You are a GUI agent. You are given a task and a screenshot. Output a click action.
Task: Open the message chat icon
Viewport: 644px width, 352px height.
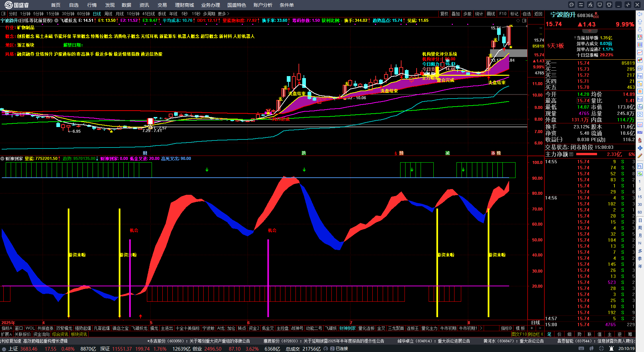coord(572,5)
